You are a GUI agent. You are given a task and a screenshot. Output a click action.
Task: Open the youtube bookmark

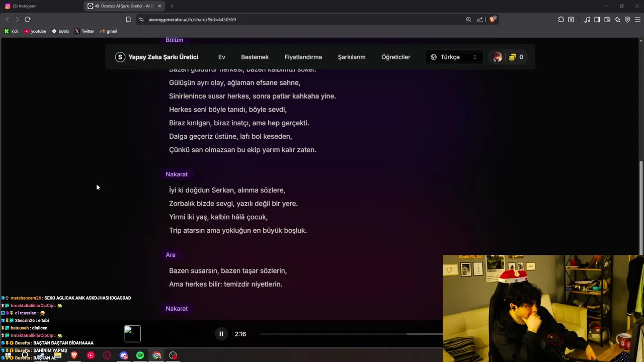point(35,31)
